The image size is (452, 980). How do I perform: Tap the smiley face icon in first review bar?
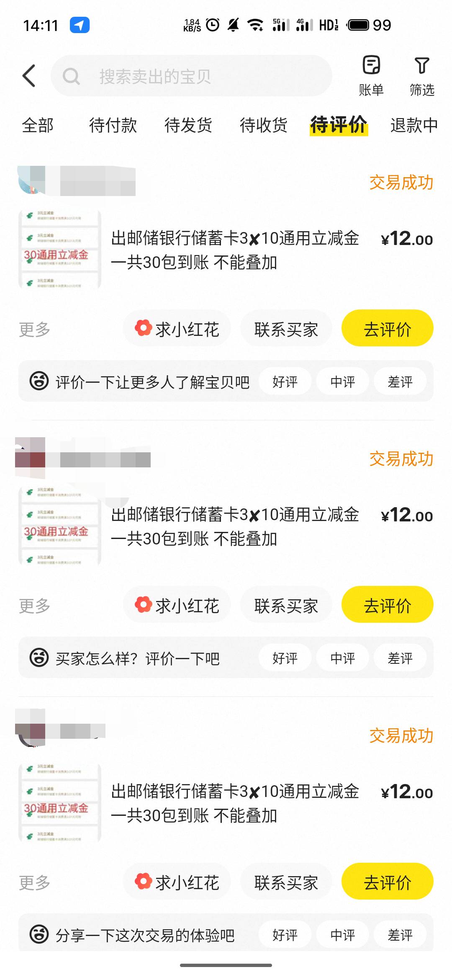pyautogui.click(x=39, y=381)
